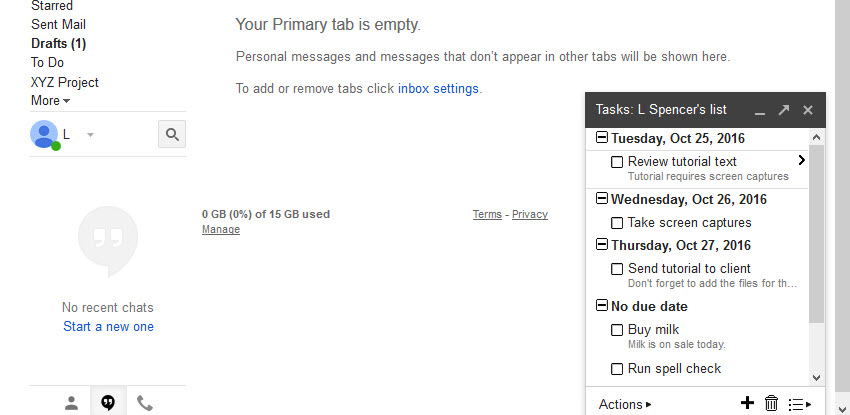Open the Switch list menu

799,404
